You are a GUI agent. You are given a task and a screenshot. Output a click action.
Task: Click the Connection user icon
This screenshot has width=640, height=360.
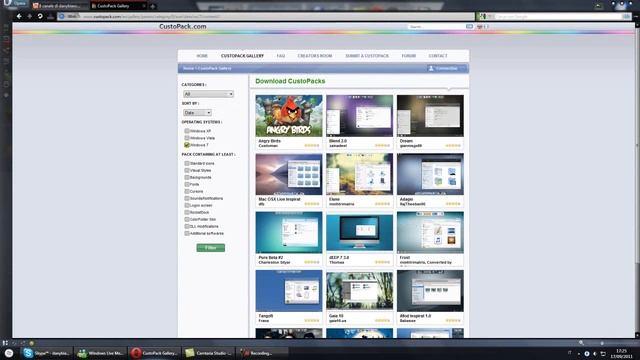tap(431, 68)
